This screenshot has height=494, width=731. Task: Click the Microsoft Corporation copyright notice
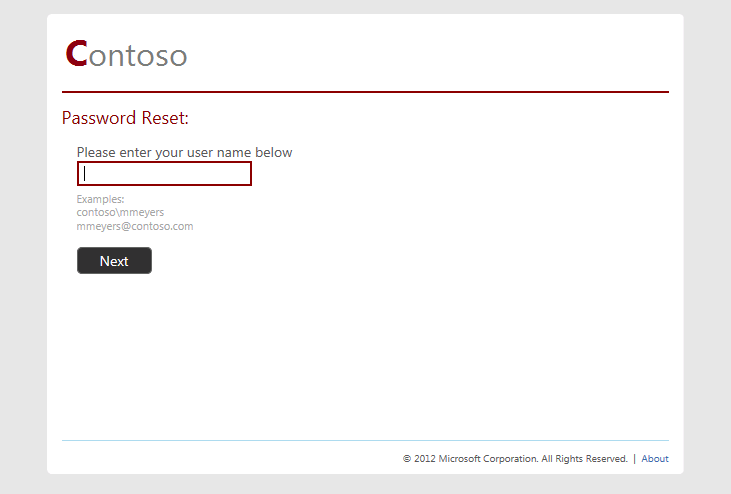pos(515,459)
